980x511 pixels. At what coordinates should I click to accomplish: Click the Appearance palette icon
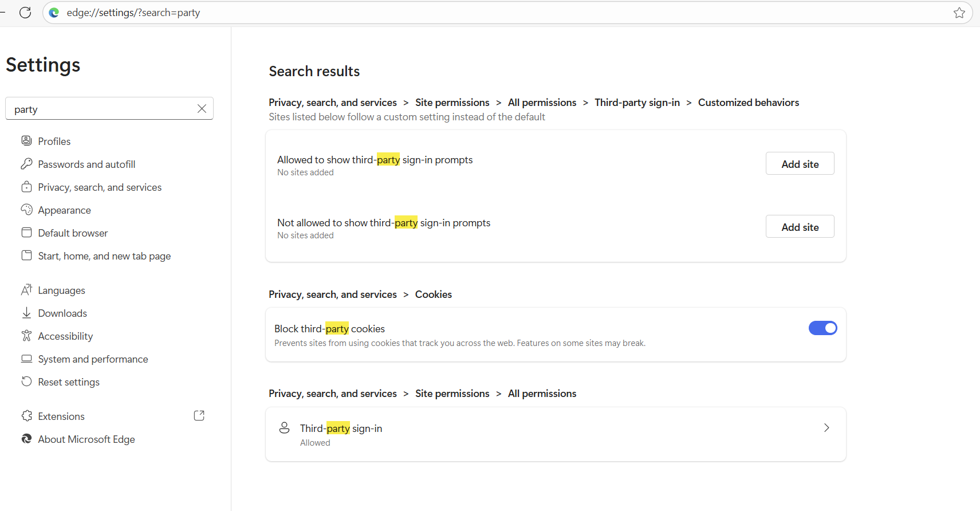[26, 210]
